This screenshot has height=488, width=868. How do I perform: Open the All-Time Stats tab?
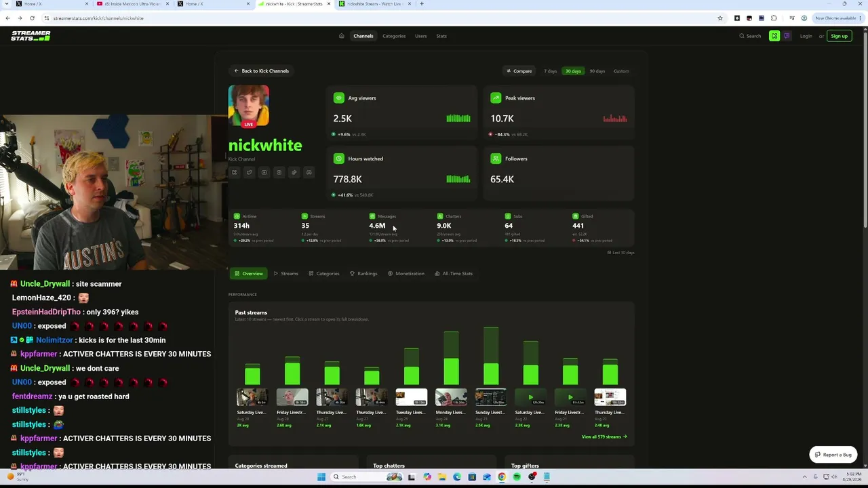click(454, 274)
